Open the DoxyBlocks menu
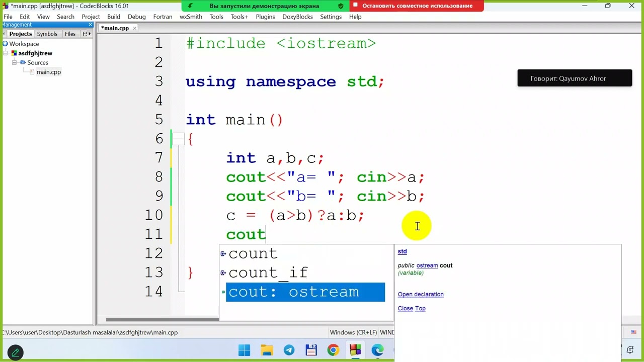The height and width of the screenshot is (362, 644). (x=297, y=17)
